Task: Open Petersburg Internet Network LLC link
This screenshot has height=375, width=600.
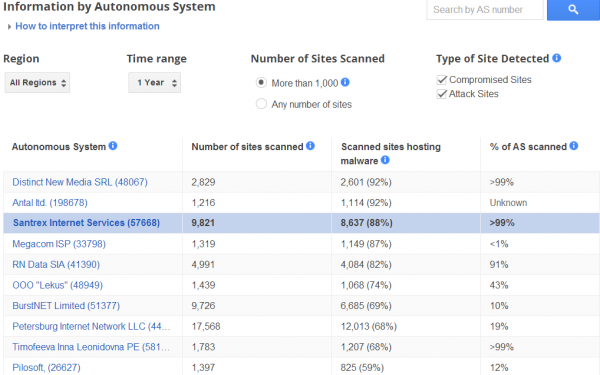Action: pyautogui.click(x=91, y=326)
